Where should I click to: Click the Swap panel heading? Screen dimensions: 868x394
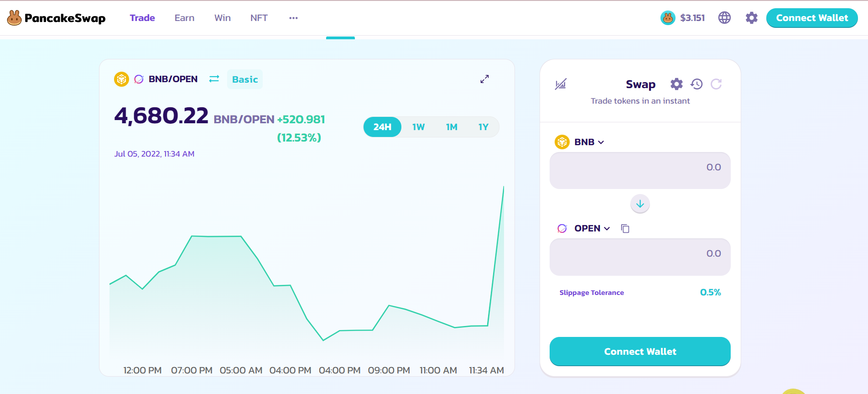click(x=640, y=84)
